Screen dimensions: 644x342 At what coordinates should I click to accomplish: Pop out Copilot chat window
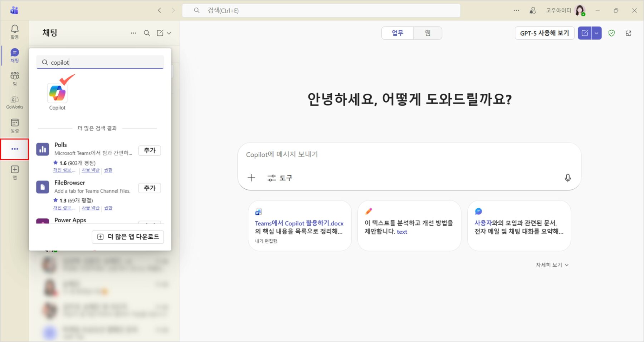pyautogui.click(x=628, y=33)
